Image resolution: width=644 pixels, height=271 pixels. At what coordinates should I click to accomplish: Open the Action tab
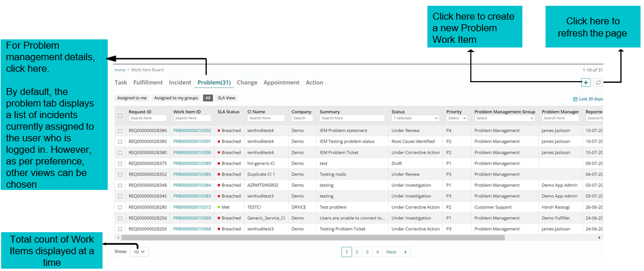tap(314, 83)
